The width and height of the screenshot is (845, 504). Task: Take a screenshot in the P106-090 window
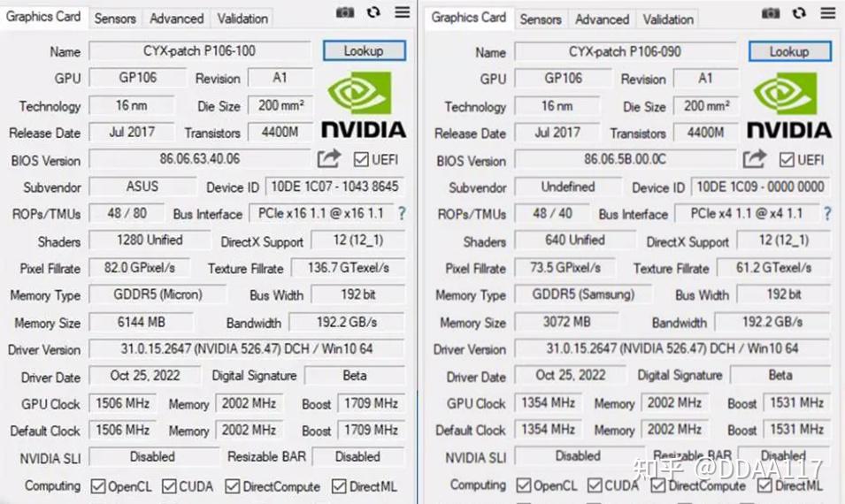coord(771,13)
